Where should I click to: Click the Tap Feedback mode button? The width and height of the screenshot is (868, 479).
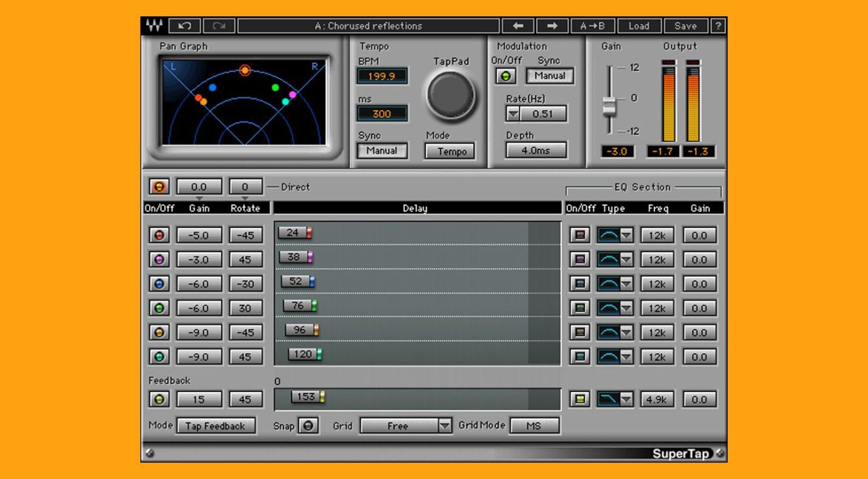click(x=215, y=426)
